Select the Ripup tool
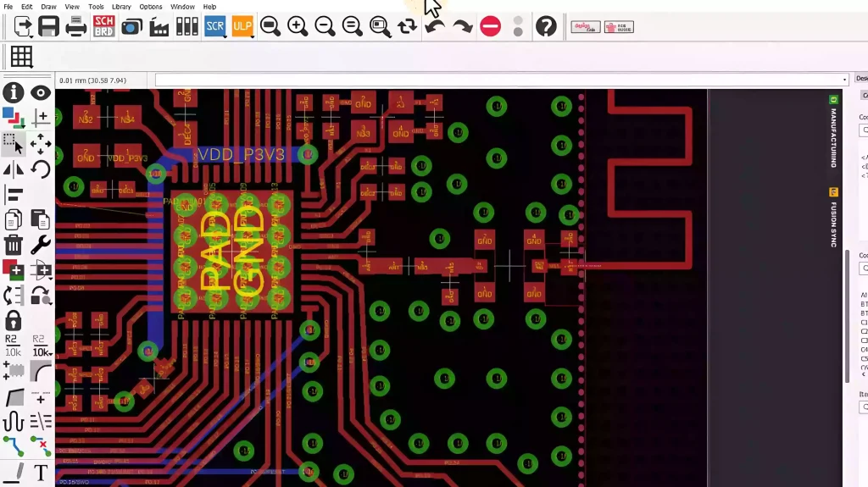 pos(41,446)
